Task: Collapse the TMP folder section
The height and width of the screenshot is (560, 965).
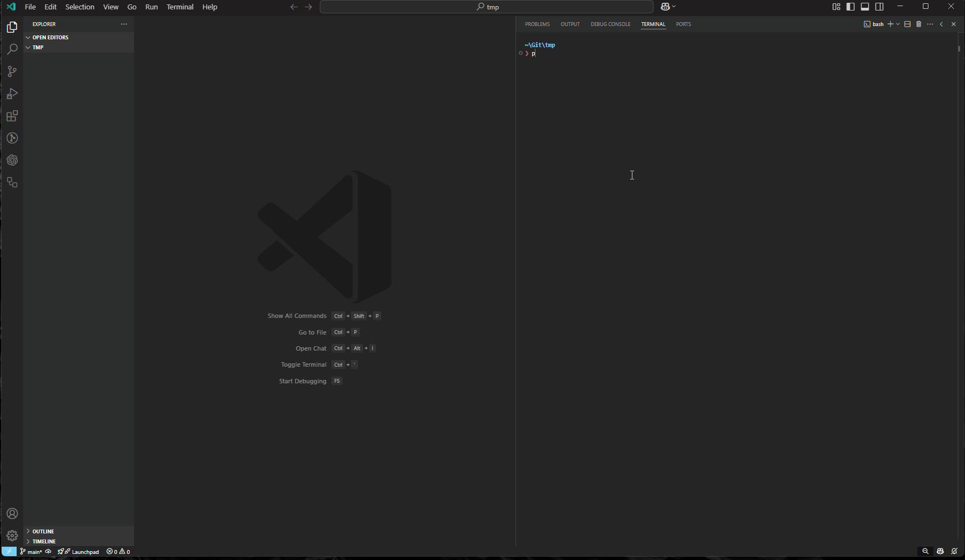Action: (38, 48)
